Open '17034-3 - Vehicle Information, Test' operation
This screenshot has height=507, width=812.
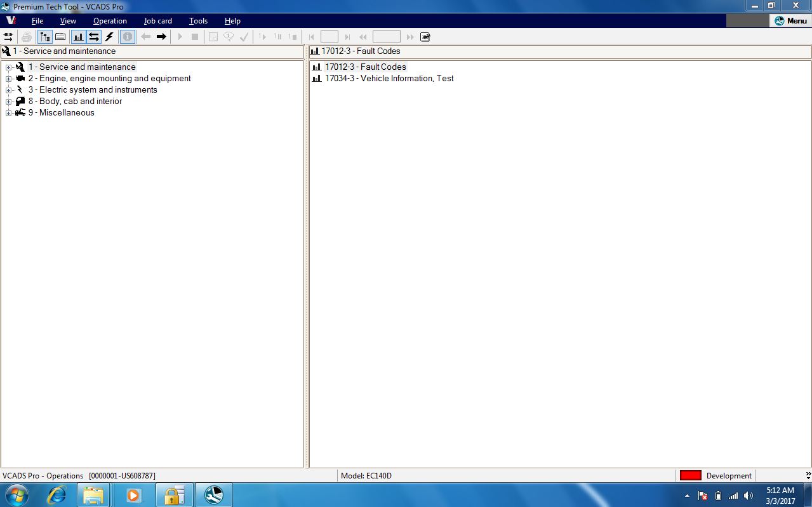point(389,78)
